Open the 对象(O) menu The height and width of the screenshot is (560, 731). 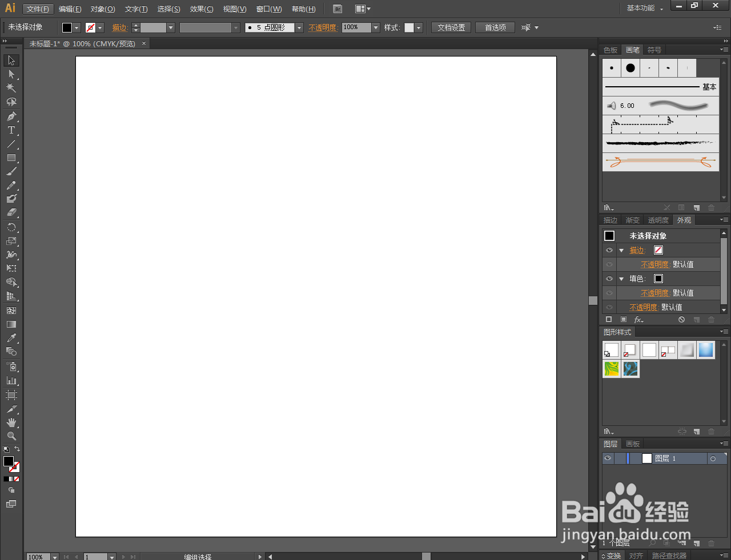coord(103,9)
